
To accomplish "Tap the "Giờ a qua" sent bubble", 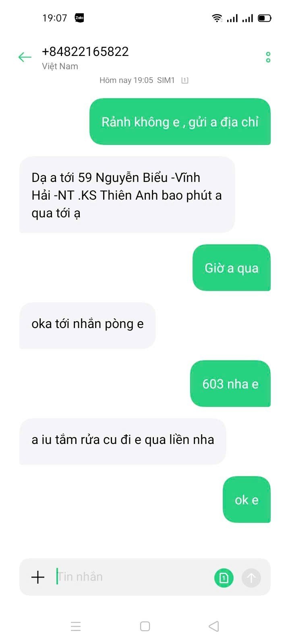I will tap(232, 268).
